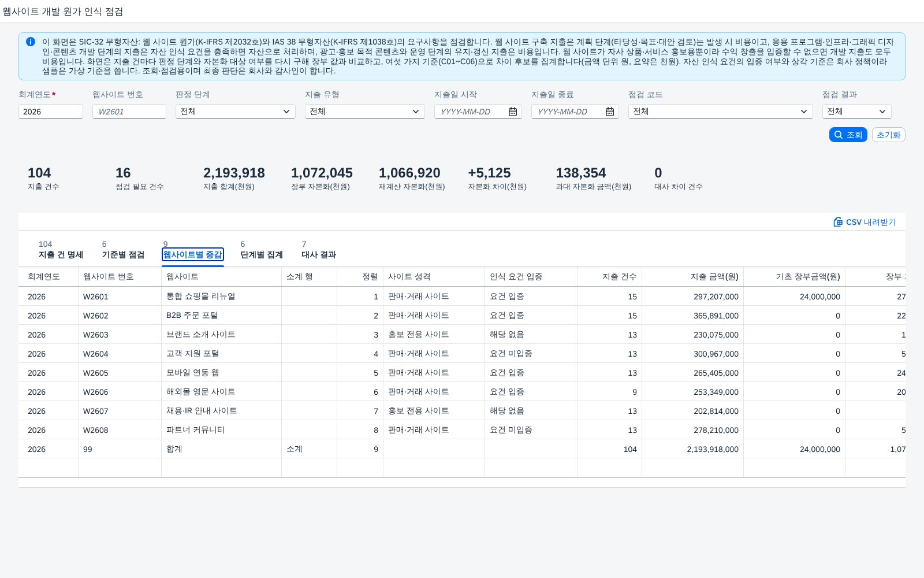Click the 기초 장부금액(원) column header

(x=794, y=277)
